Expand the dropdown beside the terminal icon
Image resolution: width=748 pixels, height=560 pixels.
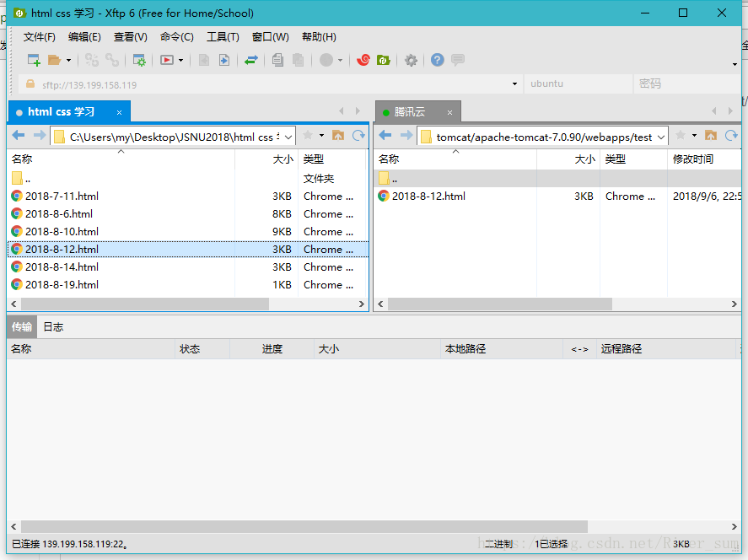click(180, 60)
